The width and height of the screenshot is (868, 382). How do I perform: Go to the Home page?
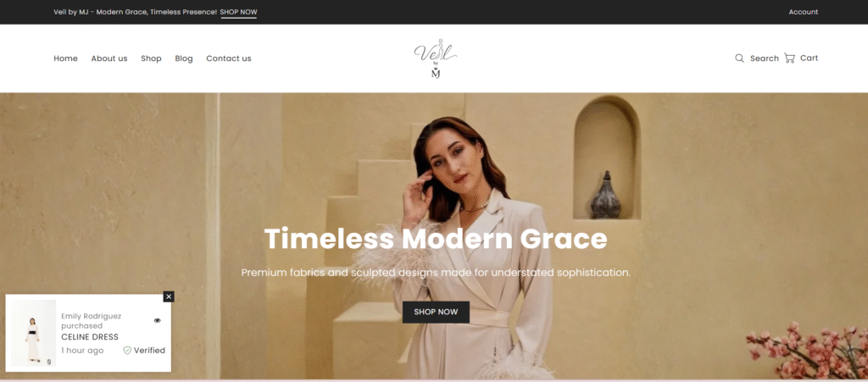coord(65,58)
